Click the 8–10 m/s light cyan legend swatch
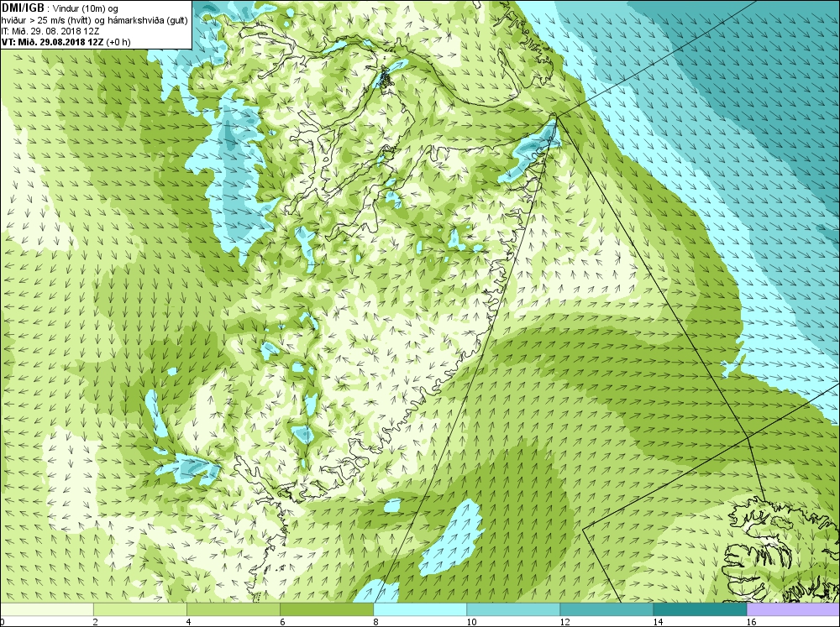This screenshot has width=840, height=627. (420, 609)
